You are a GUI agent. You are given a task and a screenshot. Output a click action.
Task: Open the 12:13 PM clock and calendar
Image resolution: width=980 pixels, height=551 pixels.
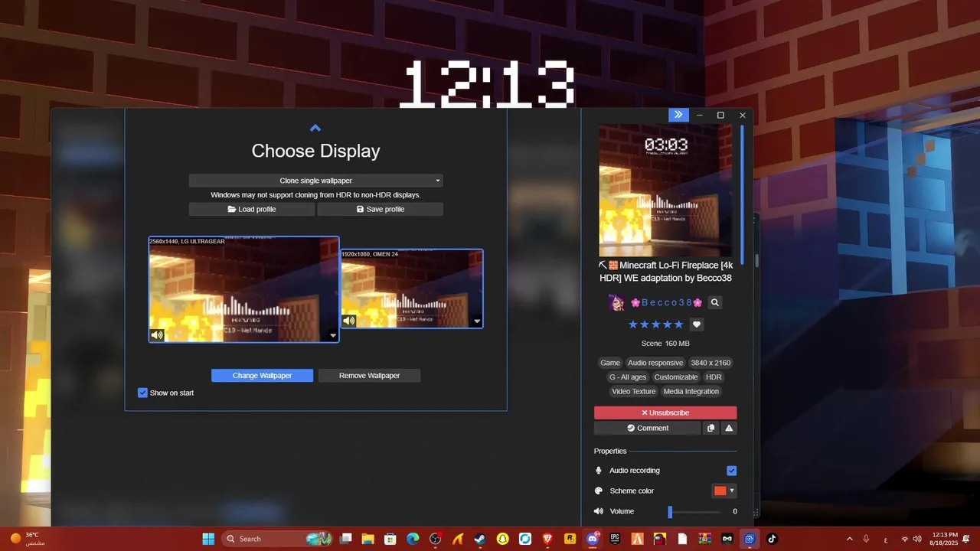[x=945, y=539]
